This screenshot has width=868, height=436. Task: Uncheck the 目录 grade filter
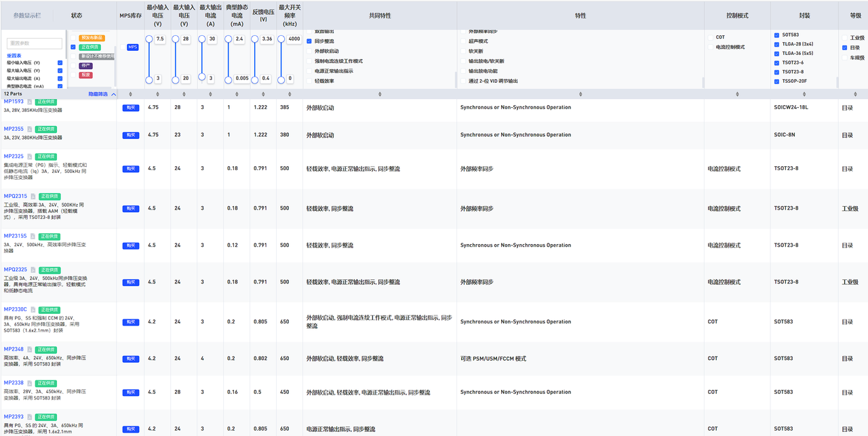coord(844,47)
